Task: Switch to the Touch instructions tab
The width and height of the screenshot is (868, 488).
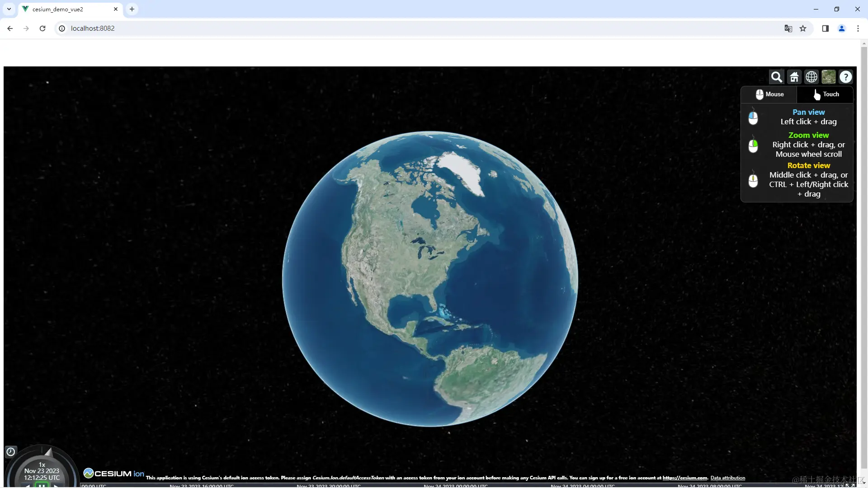Action: pyautogui.click(x=825, y=94)
